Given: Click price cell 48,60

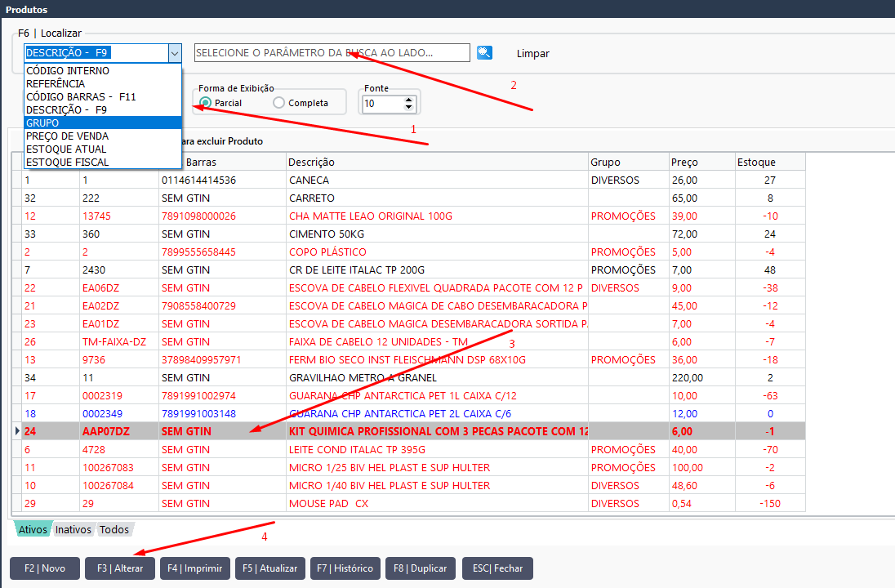Looking at the screenshot, I should [x=702, y=486].
